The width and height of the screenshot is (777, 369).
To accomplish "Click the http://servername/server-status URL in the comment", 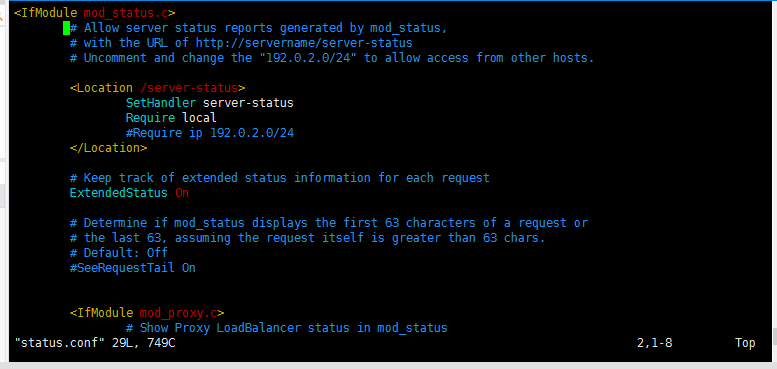I will tap(304, 43).
